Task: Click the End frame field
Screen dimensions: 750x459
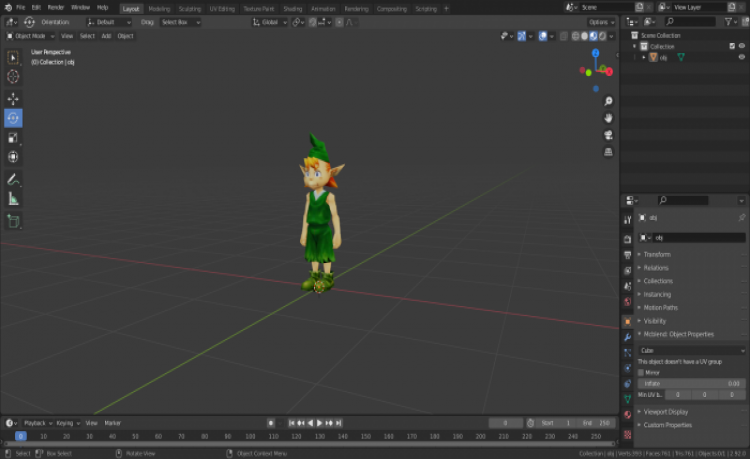Action: (x=596, y=423)
